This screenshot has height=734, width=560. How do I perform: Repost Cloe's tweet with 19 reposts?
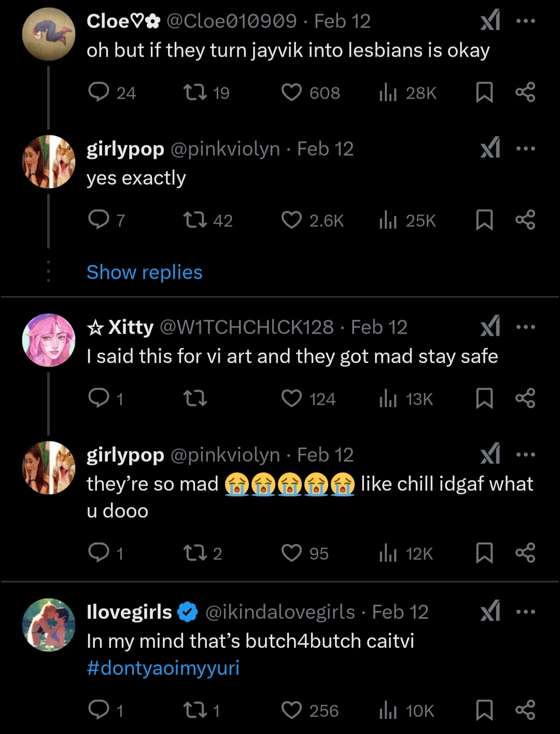pyautogui.click(x=195, y=92)
